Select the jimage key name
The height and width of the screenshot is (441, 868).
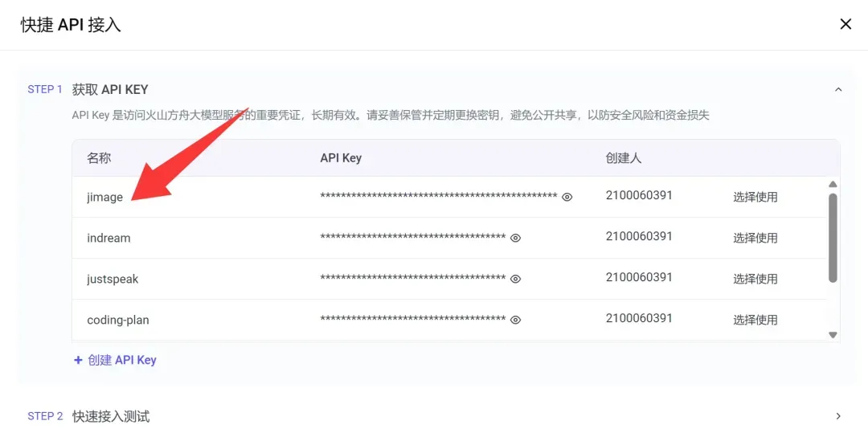[104, 197]
